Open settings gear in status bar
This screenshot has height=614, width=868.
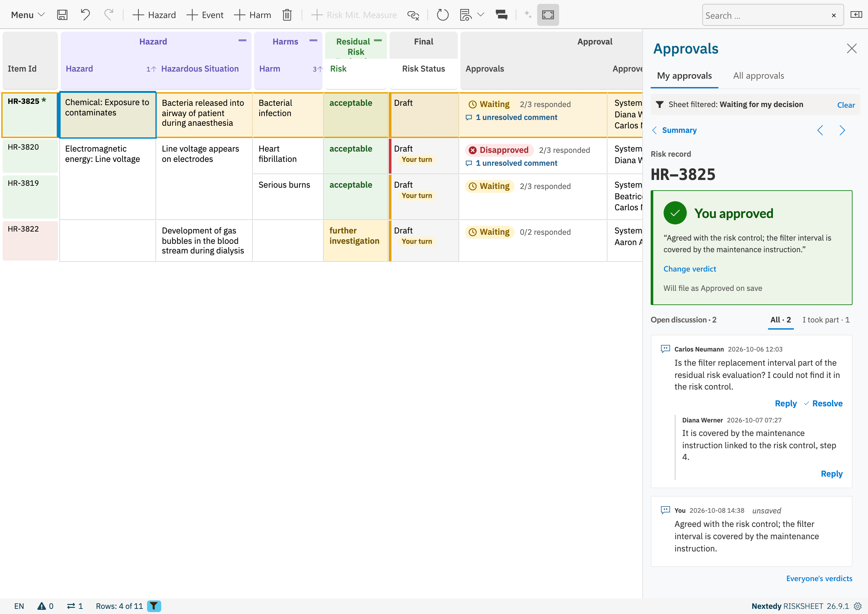click(x=858, y=606)
